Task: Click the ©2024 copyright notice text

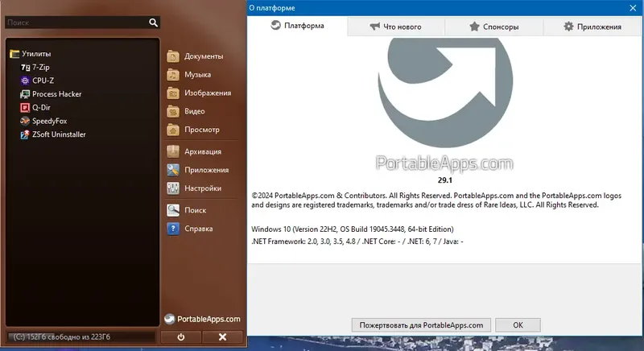Action: click(436, 200)
